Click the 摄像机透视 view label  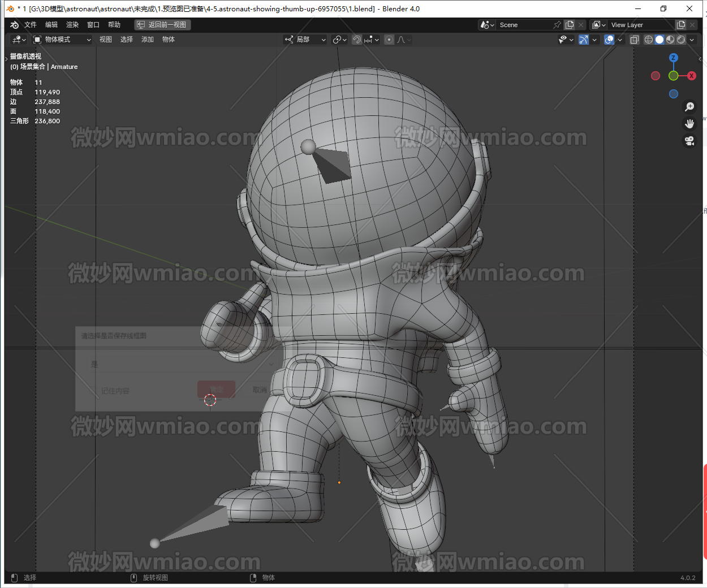[x=25, y=57]
